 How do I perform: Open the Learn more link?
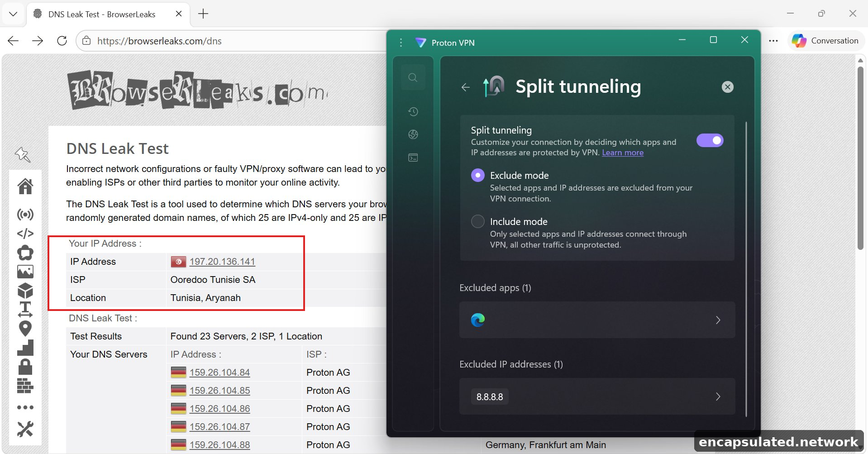[622, 153]
